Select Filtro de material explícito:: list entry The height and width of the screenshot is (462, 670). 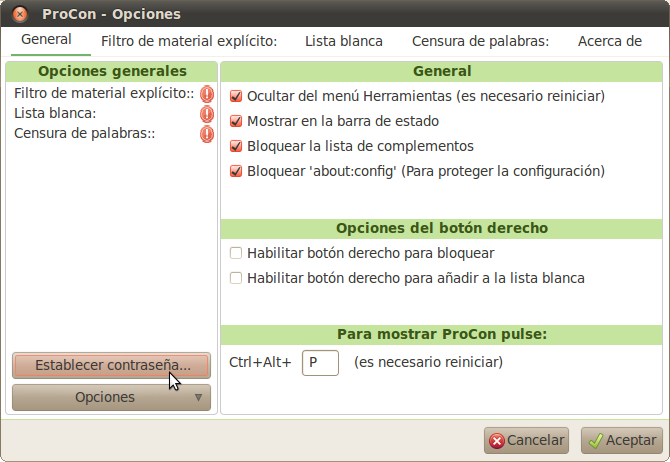click(104, 94)
